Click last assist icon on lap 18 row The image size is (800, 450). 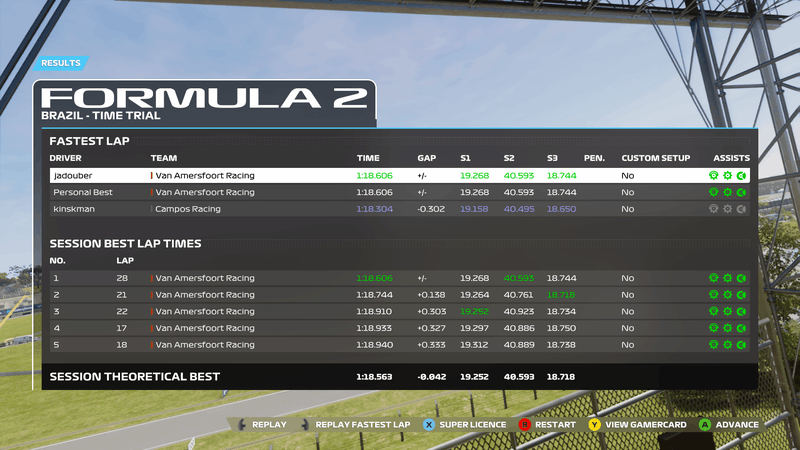pos(741,345)
